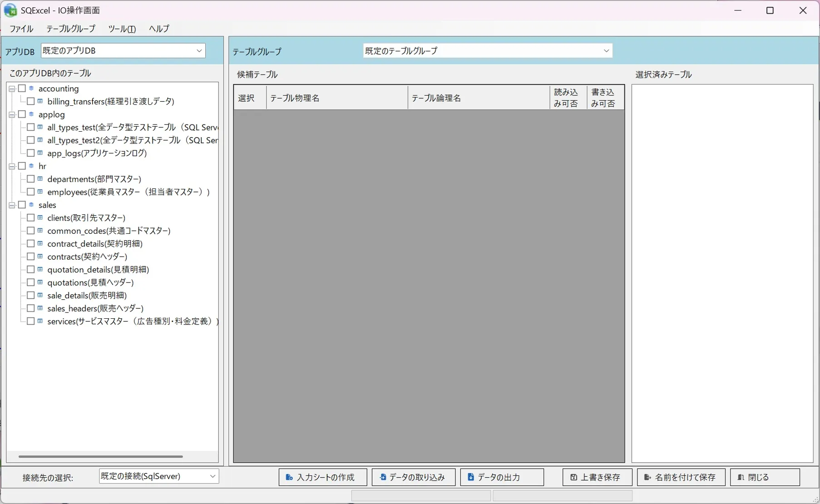820x504 pixels.
Task: Open the ツール(T) menu
Action: point(122,29)
